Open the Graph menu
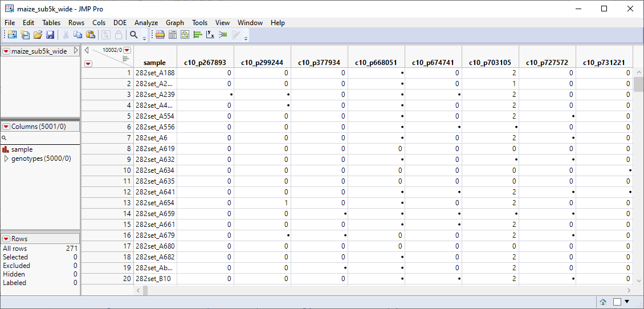The width and height of the screenshot is (644, 309). (x=175, y=23)
